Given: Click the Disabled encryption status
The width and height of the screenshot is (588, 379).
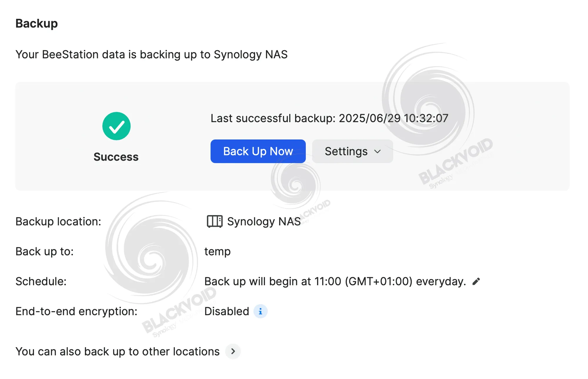Looking at the screenshot, I should (227, 311).
